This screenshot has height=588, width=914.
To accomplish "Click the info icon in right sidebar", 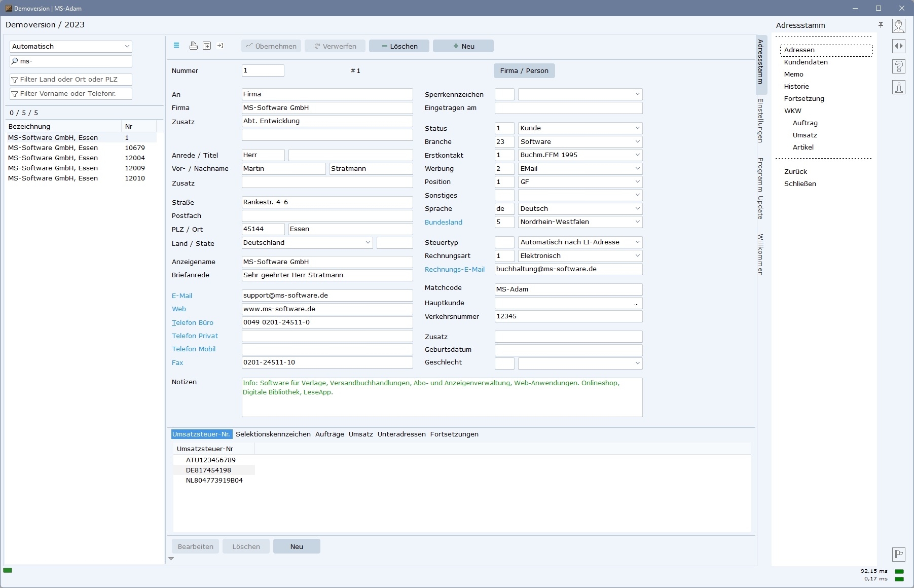I will [x=899, y=87].
